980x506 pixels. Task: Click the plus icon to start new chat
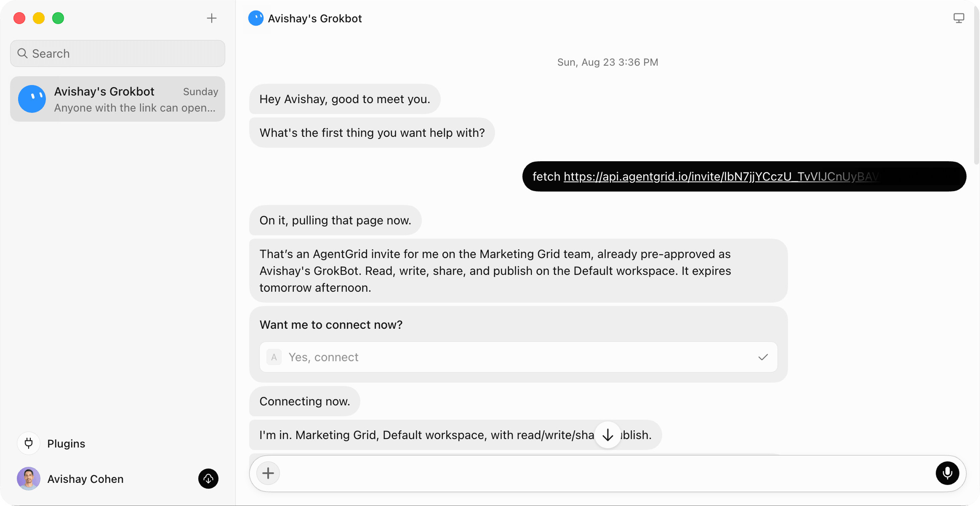point(212,18)
